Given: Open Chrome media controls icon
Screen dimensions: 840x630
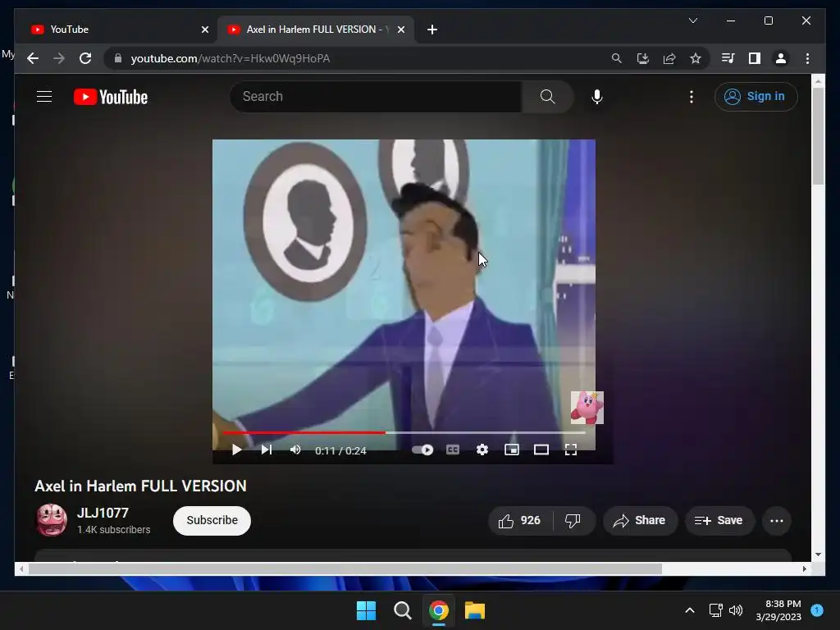Looking at the screenshot, I should 728,58.
